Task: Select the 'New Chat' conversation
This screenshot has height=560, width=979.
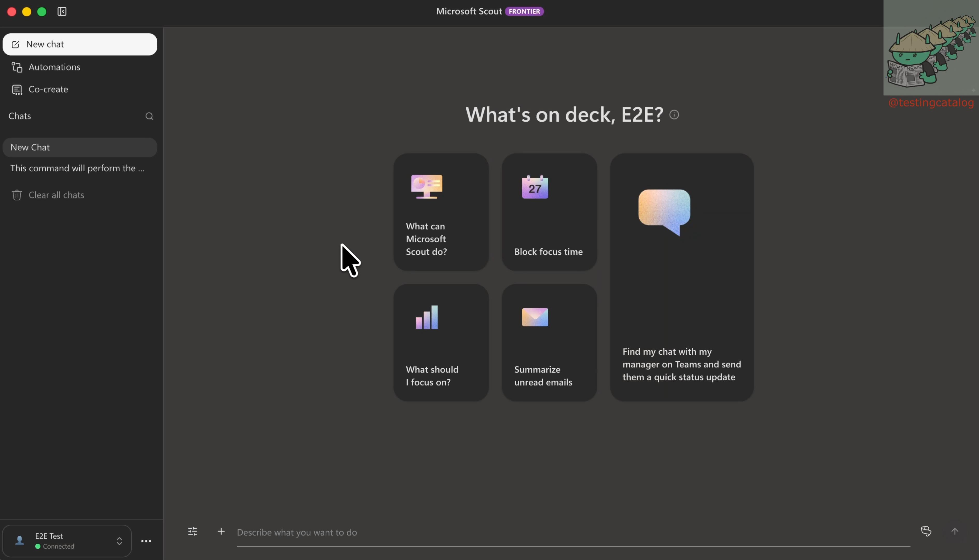Action: (80, 147)
